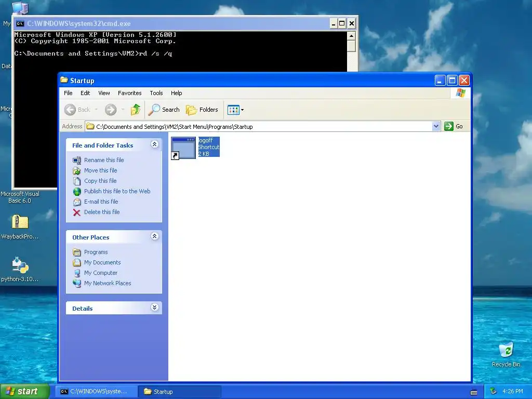Click the Publish to Web globe icon
Image resolution: width=532 pixels, height=399 pixels.
coord(77,192)
